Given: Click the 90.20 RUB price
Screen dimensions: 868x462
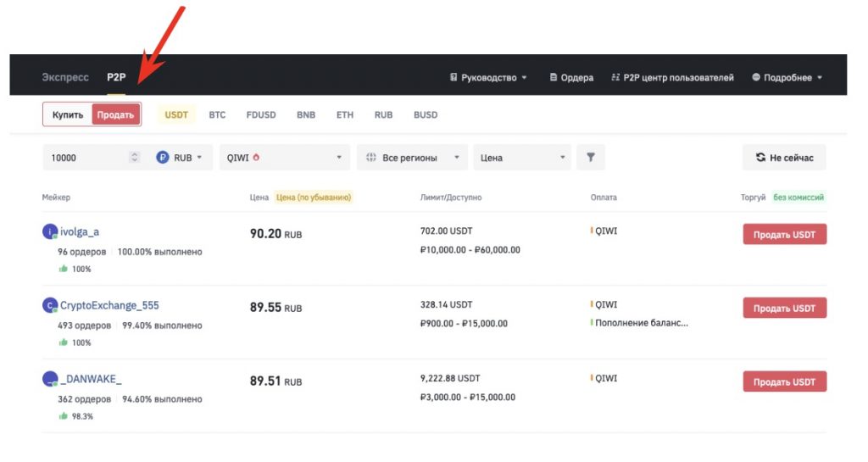Looking at the screenshot, I should 275,234.
